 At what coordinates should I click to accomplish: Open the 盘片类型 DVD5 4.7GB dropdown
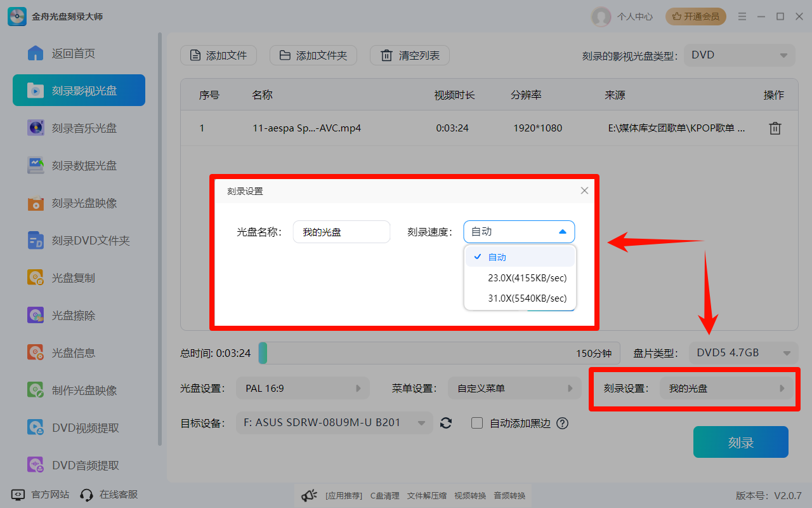click(x=743, y=352)
